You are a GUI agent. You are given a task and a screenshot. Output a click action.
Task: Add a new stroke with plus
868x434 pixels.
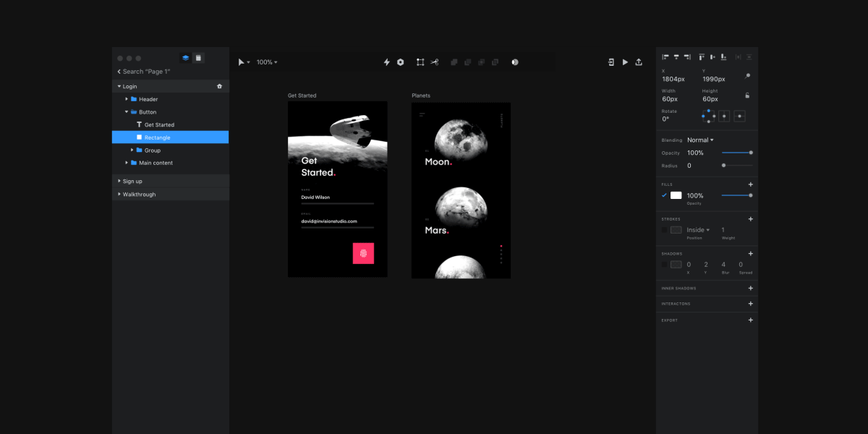click(x=750, y=219)
